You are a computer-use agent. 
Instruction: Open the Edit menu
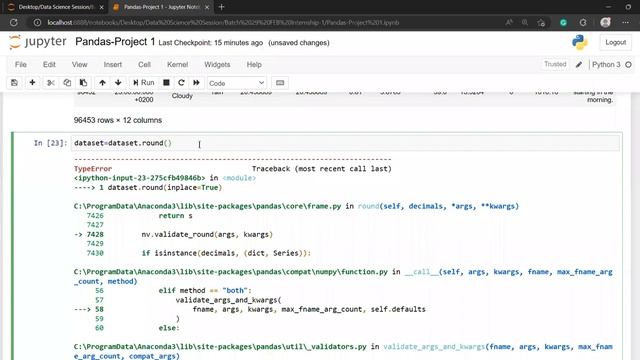(x=49, y=64)
